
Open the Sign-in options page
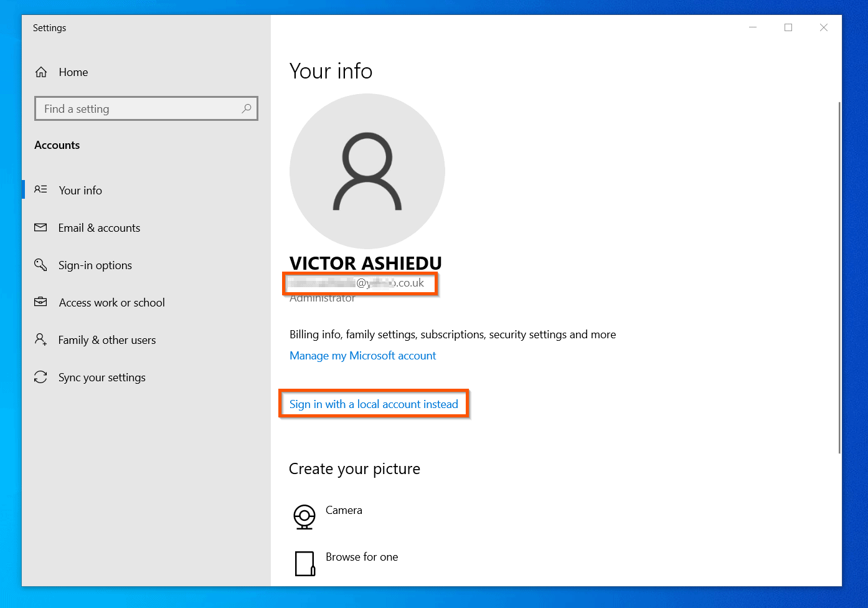[95, 265]
